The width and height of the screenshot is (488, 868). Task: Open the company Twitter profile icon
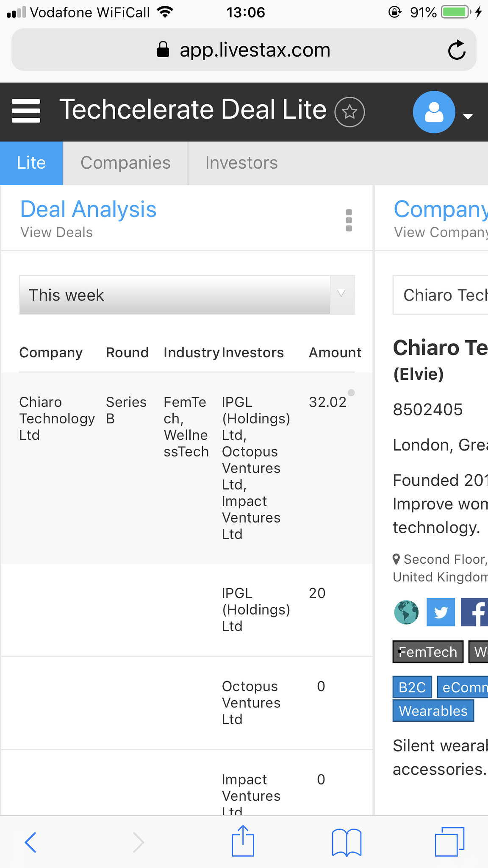tap(441, 612)
